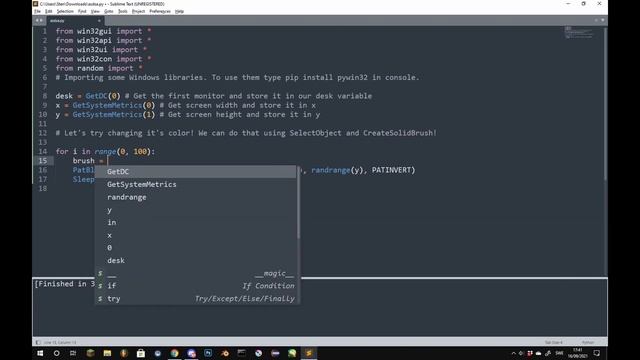Open the Help menu

pos(179,11)
